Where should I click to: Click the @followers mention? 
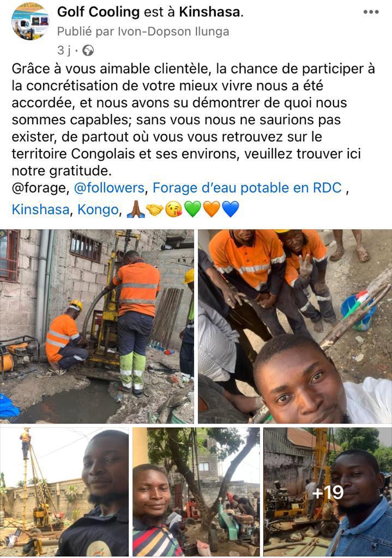click(109, 188)
